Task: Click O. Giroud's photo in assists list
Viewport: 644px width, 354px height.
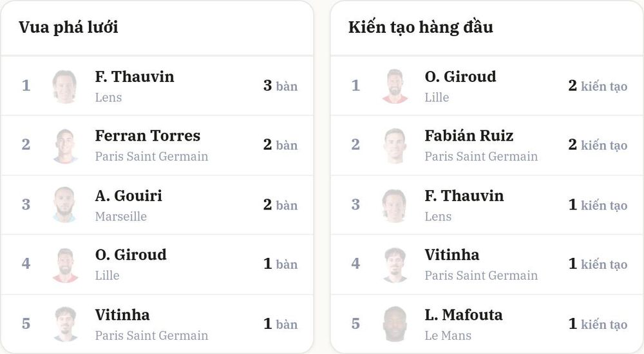Action: (x=395, y=86)
